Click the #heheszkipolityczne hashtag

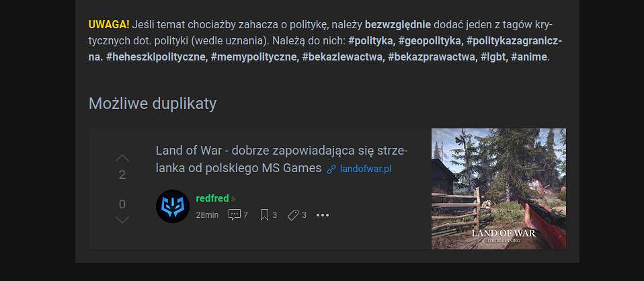[157, 57]
